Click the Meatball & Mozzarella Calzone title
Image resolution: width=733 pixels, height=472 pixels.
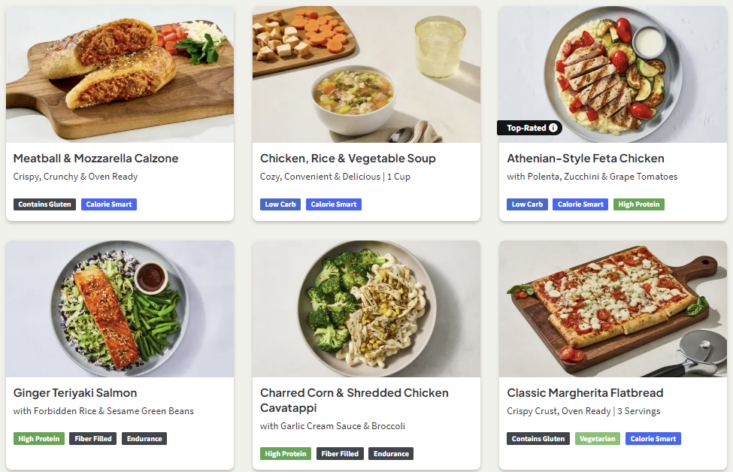pos(96,158)
